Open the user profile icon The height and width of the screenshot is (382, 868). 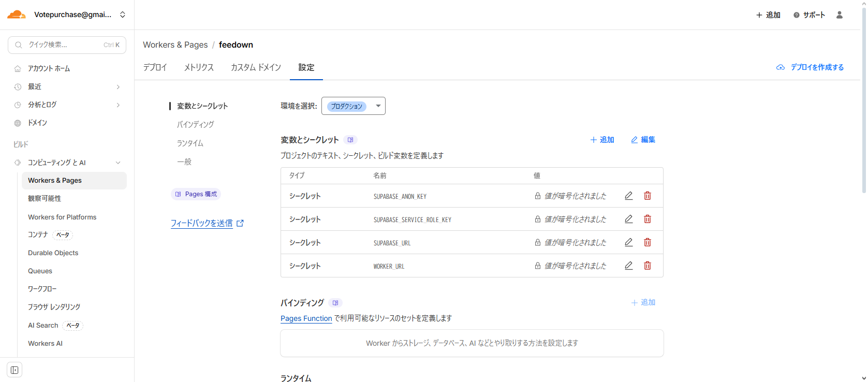coord(840,15)
